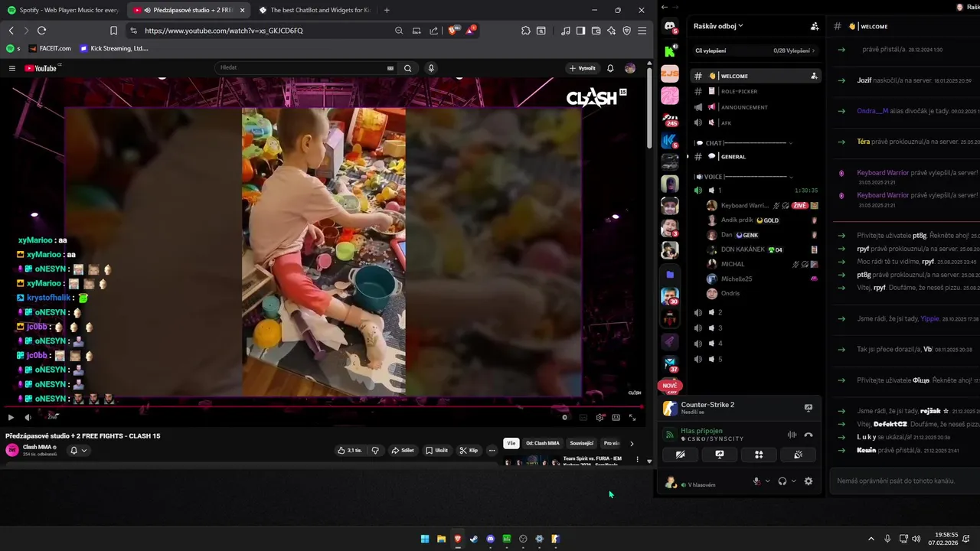Switch to The best ChatBot and Widgets tab
This screenshot has height=551, width=980.
[x=314, y=10]
